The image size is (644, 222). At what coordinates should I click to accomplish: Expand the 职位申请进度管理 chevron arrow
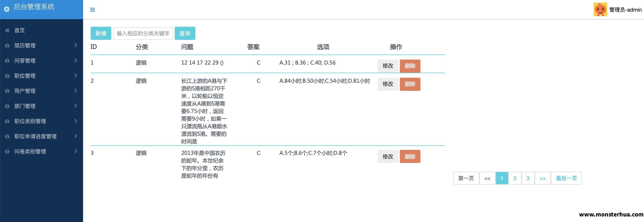(x=76, y=136)
